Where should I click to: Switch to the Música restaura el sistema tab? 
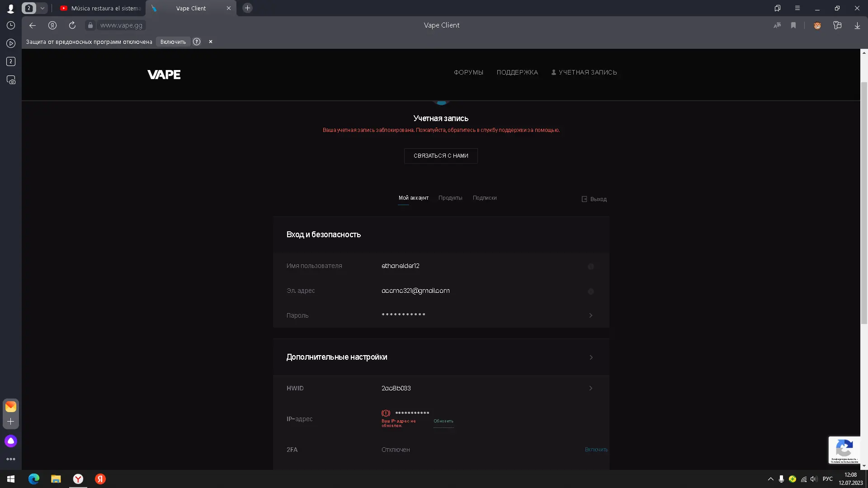[100, 8]
